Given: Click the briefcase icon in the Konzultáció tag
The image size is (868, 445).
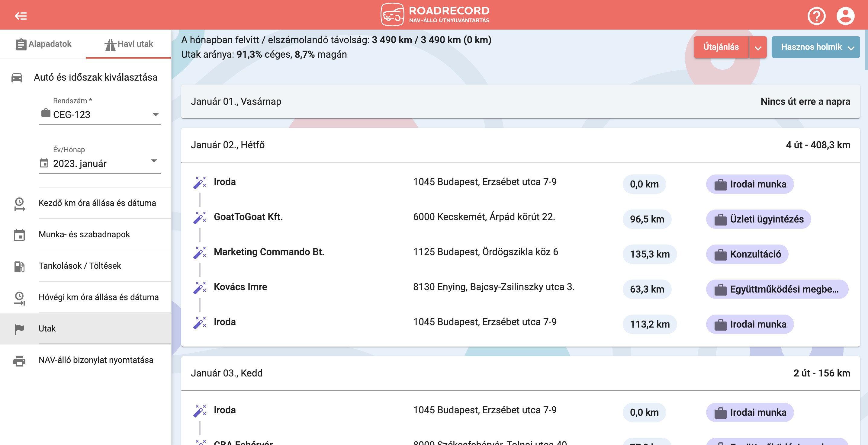Looking at the screenshot, I should pos(720,255).
